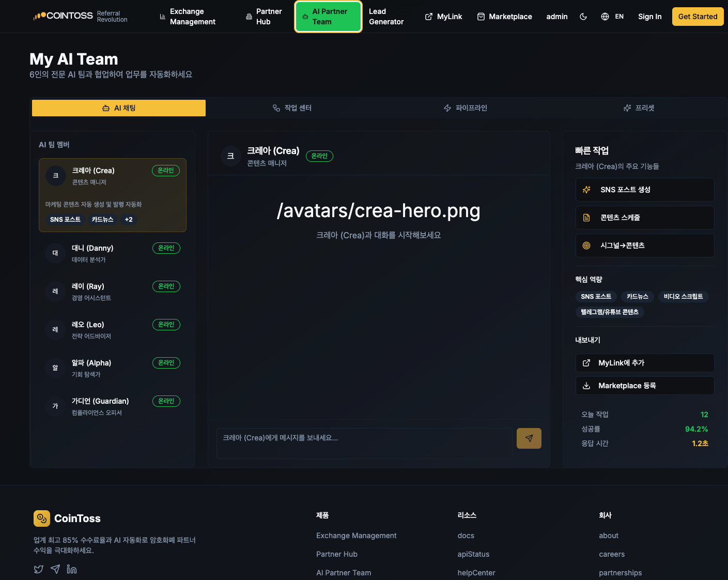
Task: Click the Partner Hub icon
Action: (249, 17)
